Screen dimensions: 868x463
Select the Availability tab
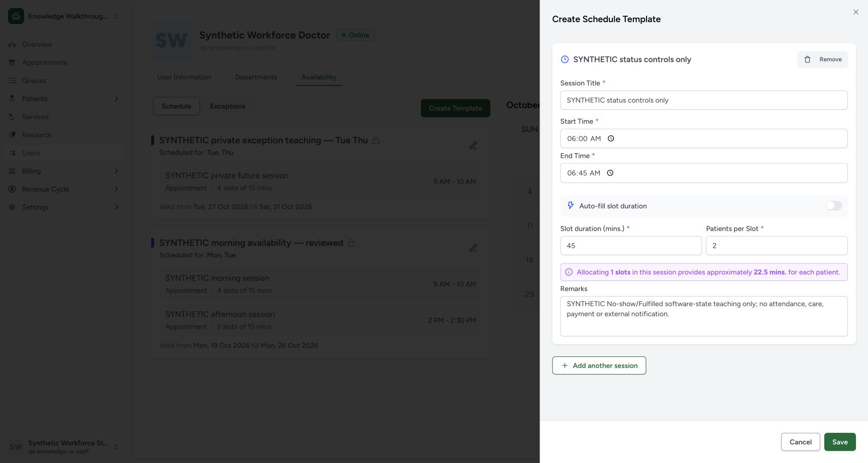(x=319, y=77)
